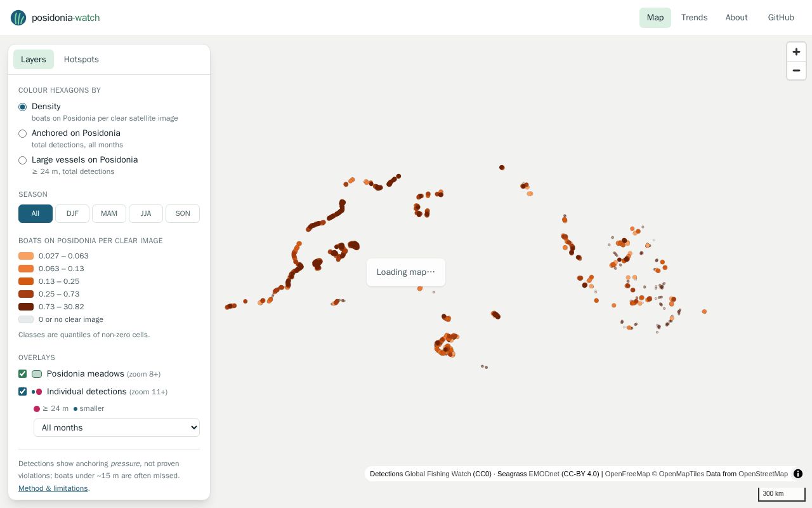This screenshot has height=508, width=812.
Task: Open the EMODnet attribution link
Action: pos(544,474)
